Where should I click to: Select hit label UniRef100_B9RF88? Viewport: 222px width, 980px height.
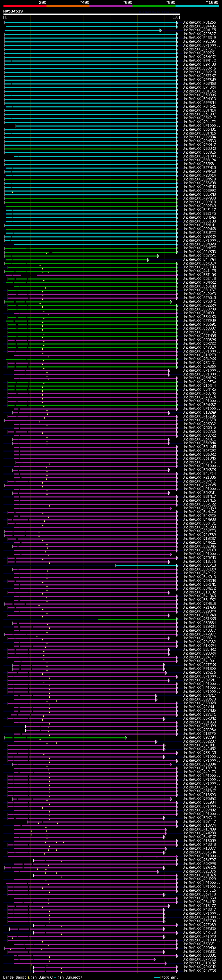point(199,64)
